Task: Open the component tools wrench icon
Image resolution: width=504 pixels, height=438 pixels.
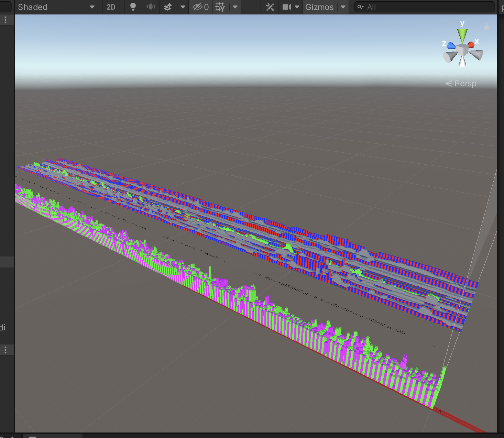Action: coord(270,7)
